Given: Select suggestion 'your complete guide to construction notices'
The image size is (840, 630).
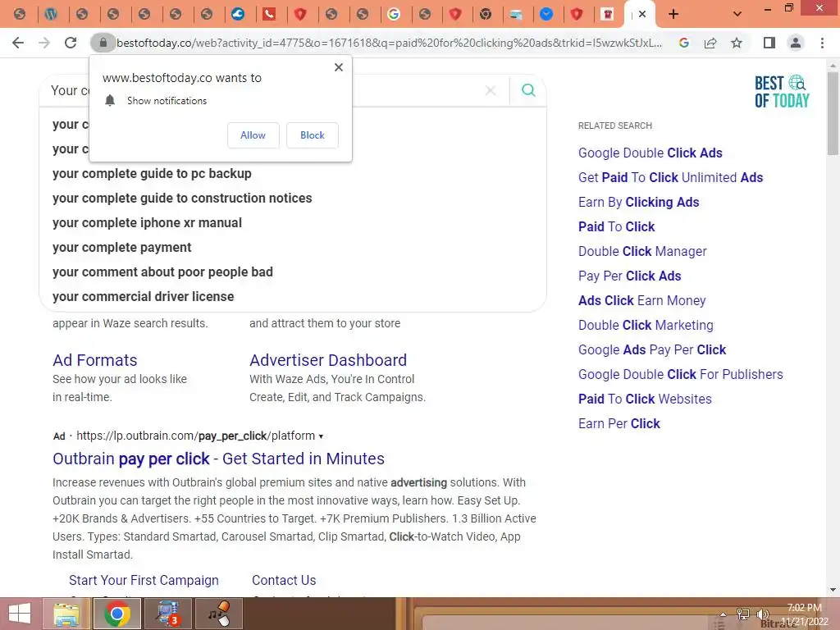Looking at the screenshot, I should pos(182,199).
